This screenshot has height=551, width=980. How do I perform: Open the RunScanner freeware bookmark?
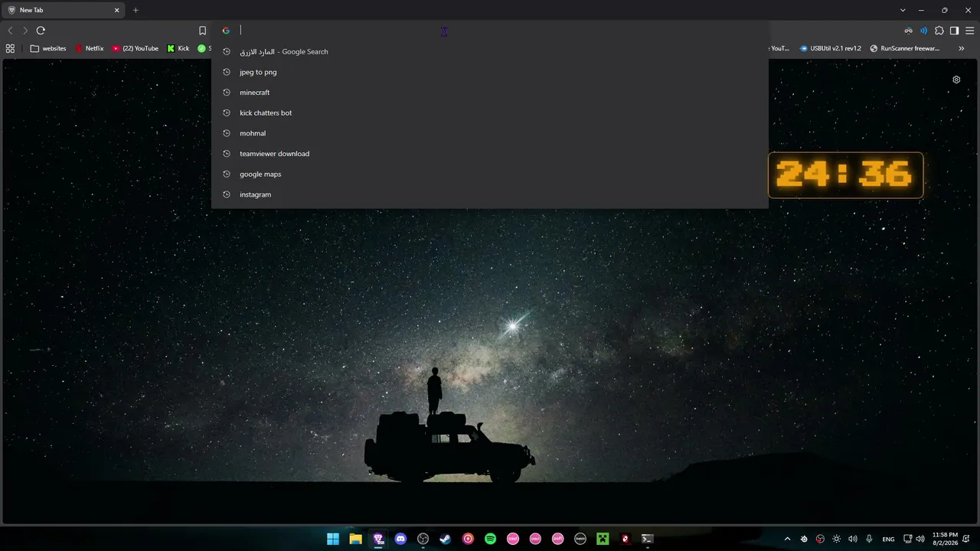[905, 48]
